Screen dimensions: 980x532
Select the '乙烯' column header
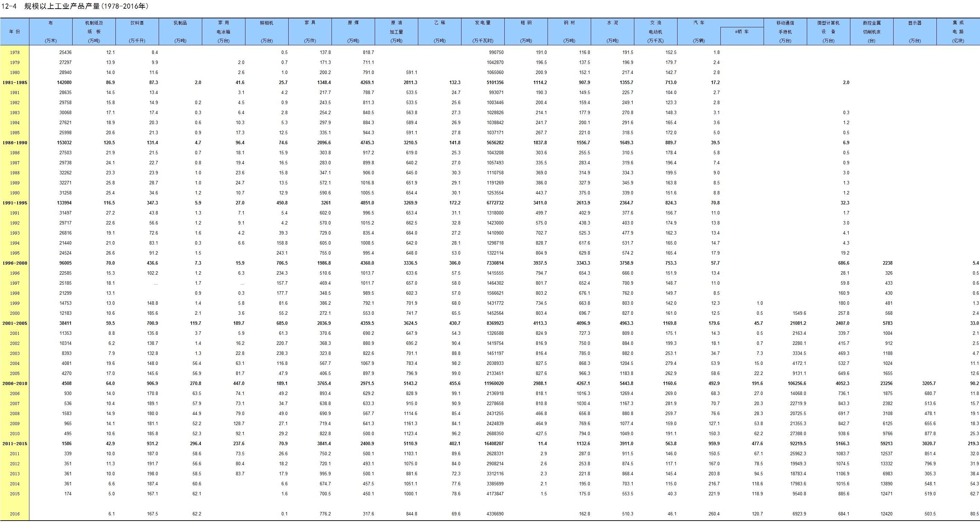pyautogui.click(x=439, y=31)
